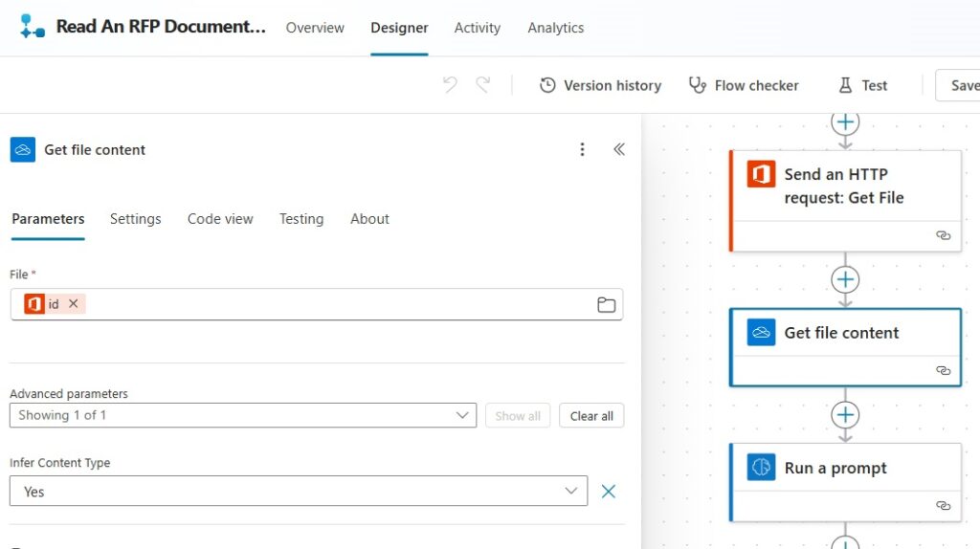
Task: Click the Clear all button
Action: point(591,416)
